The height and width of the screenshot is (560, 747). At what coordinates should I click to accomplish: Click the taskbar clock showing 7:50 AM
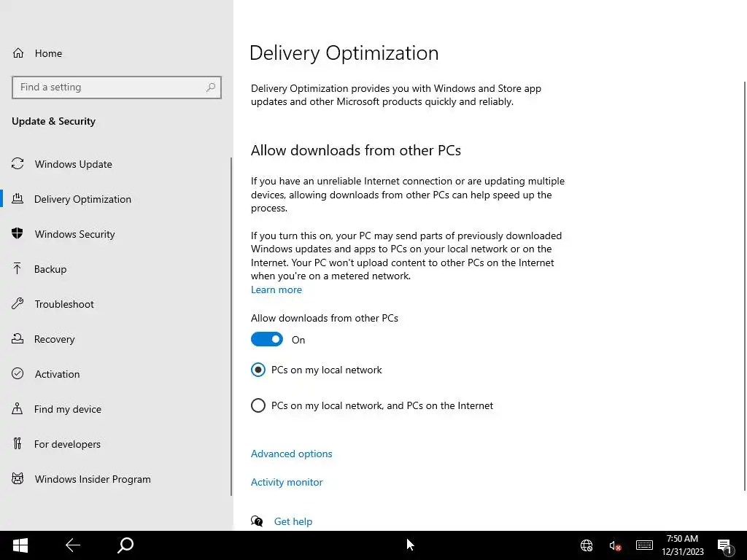(x=682, y=545)
